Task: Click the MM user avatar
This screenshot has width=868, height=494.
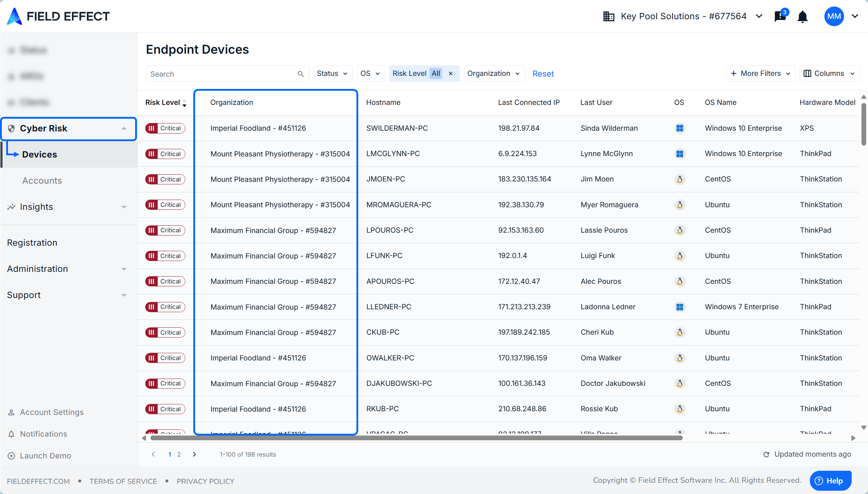Action: [x=834, y=16]
